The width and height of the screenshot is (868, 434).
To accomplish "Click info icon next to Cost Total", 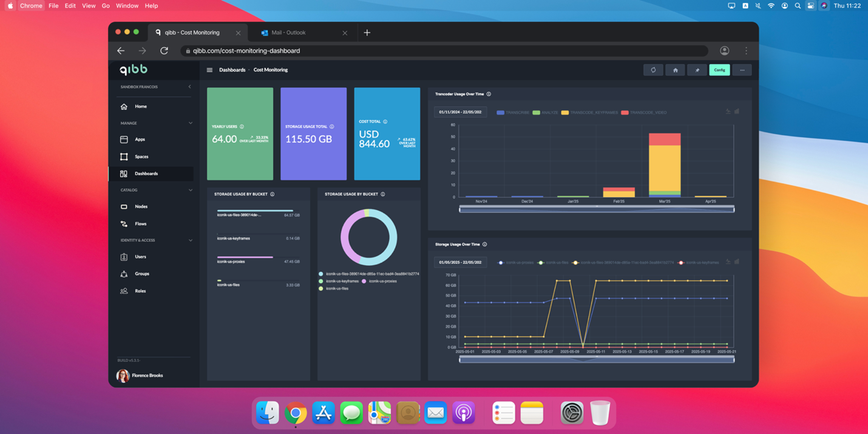I will (x=385, y=121).
